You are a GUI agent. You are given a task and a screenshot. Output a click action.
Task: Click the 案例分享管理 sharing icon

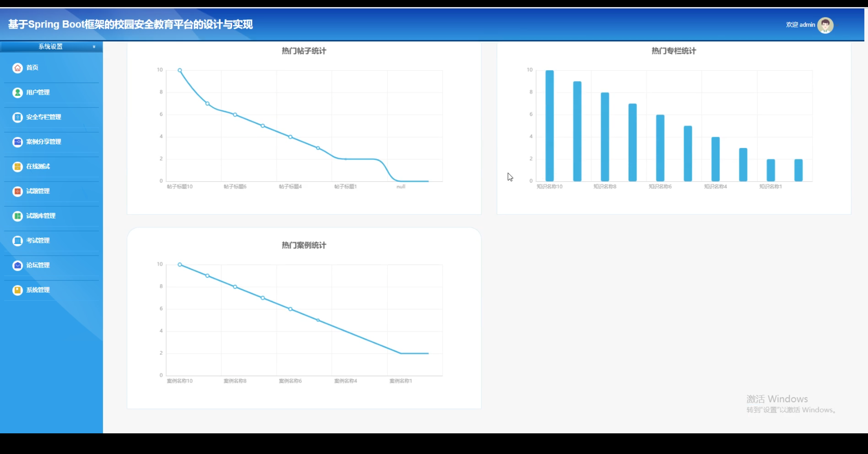point(17,142)
